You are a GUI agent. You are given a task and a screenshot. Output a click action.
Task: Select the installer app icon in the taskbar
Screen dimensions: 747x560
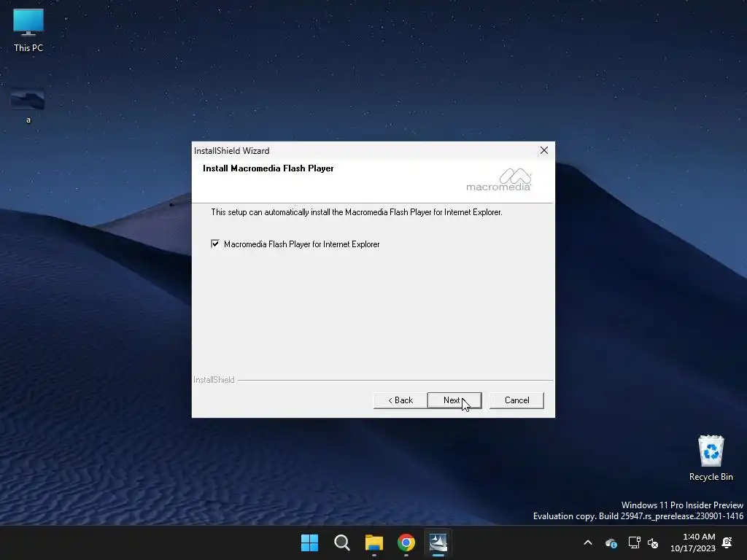click(x=438, y=542)
